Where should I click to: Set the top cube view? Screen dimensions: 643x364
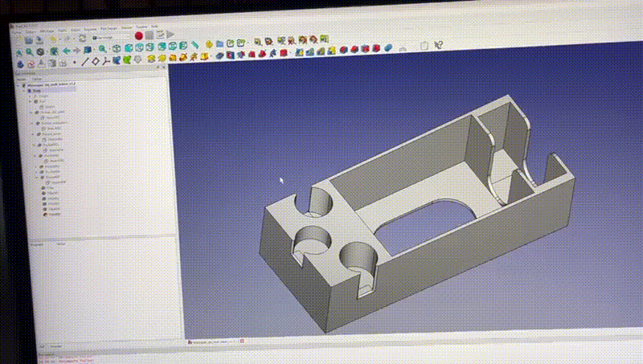[139, 47]
